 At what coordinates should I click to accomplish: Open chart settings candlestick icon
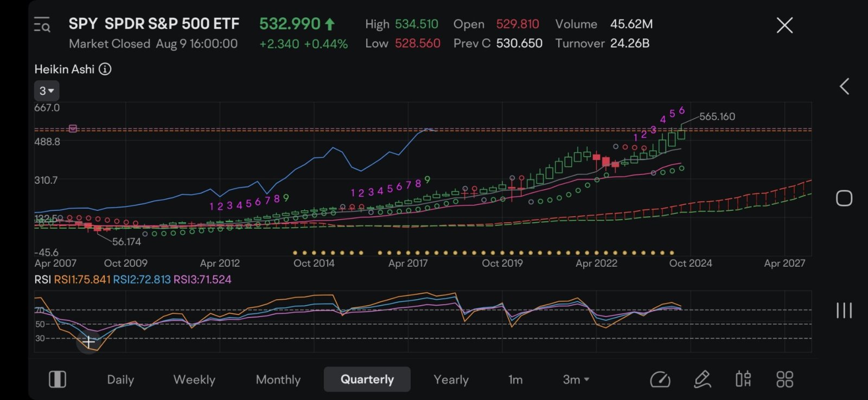tap(743, 379)
